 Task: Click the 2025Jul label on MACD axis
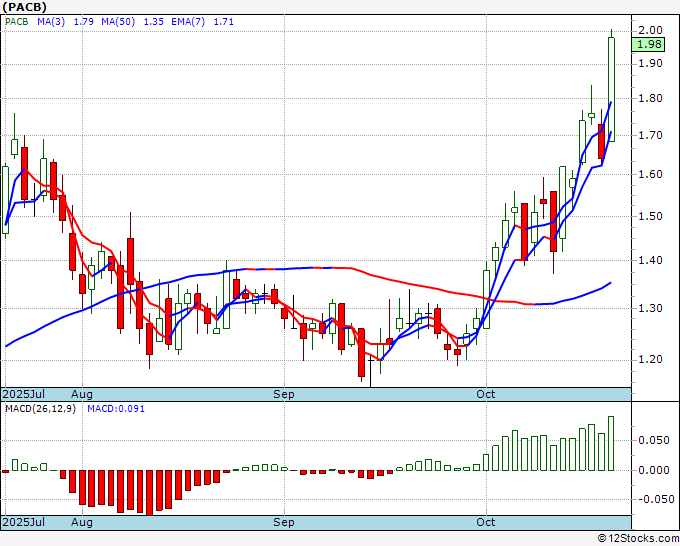tap(24, 522)
